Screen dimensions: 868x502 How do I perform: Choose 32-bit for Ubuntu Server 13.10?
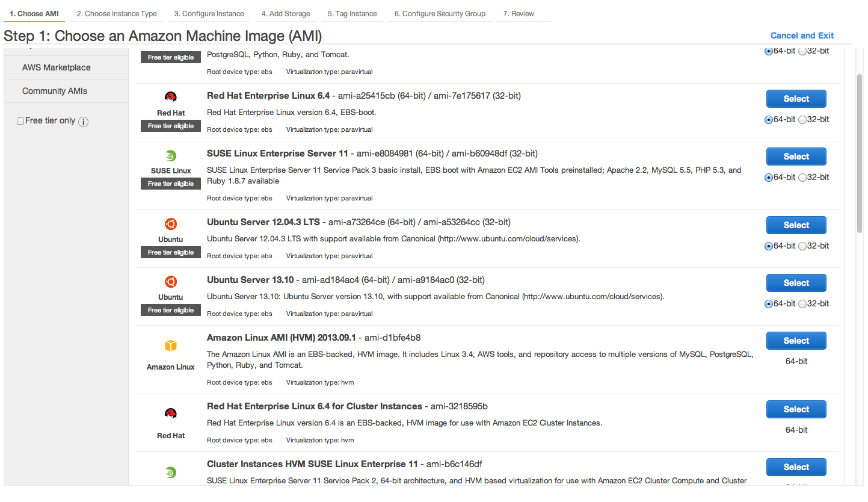click(802, 304)
